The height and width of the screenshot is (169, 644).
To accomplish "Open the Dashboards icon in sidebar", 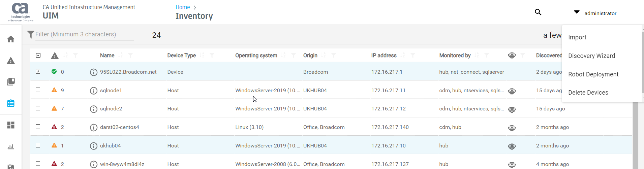I will click(11, 125).
